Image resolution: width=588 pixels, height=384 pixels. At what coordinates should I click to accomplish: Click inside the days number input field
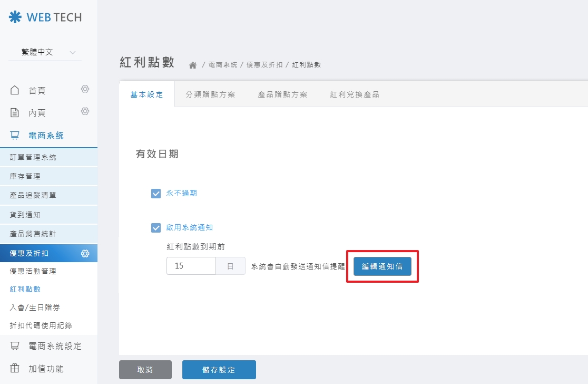click(191, 266)
